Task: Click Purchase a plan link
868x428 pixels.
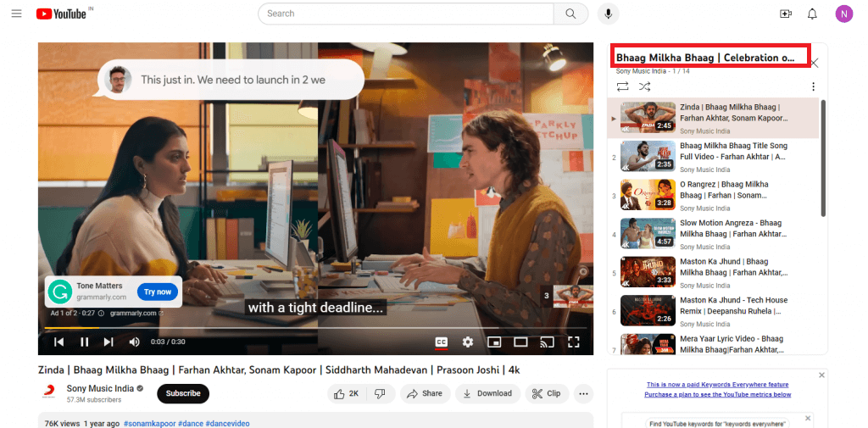Action: (717, 395)
